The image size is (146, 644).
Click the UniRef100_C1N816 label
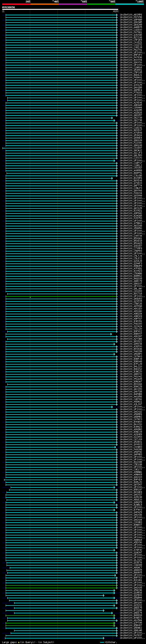pos(131,67)
